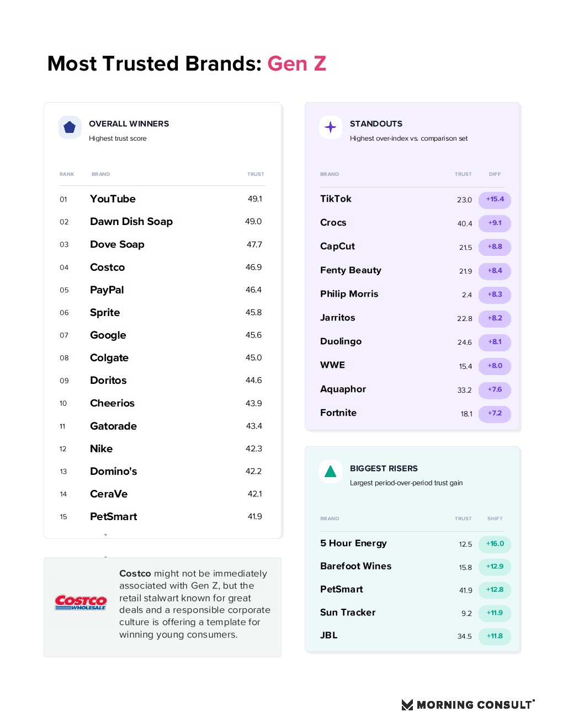Select Fenty Beauty in the Standouts list
The image size is (563, 728).
pos(350,270)
